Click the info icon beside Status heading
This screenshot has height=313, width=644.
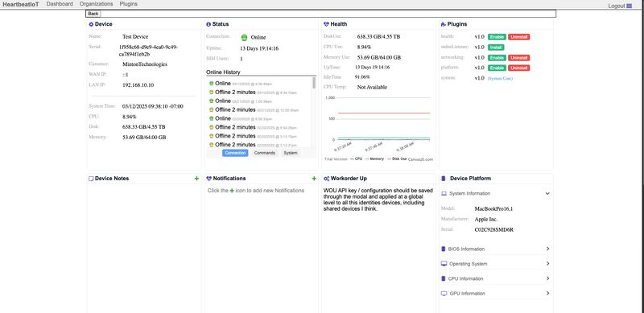coord(208,24)
